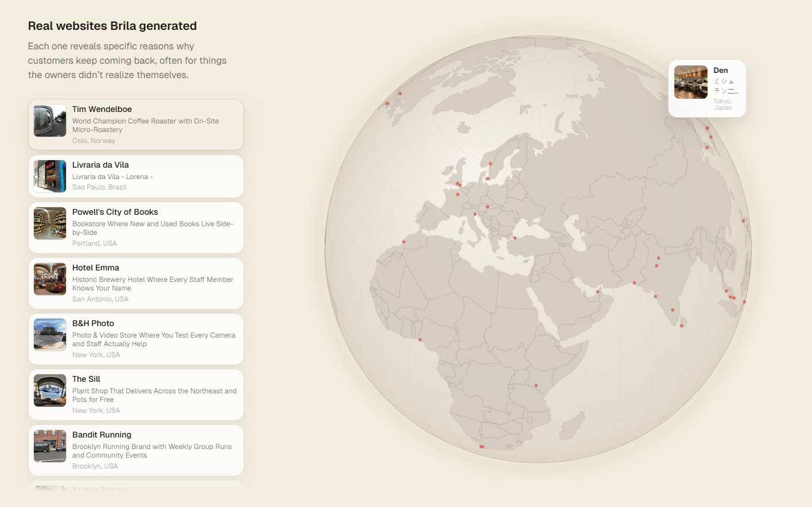Click the Livraria da Vila storefront thumbnail

[50, 176]
